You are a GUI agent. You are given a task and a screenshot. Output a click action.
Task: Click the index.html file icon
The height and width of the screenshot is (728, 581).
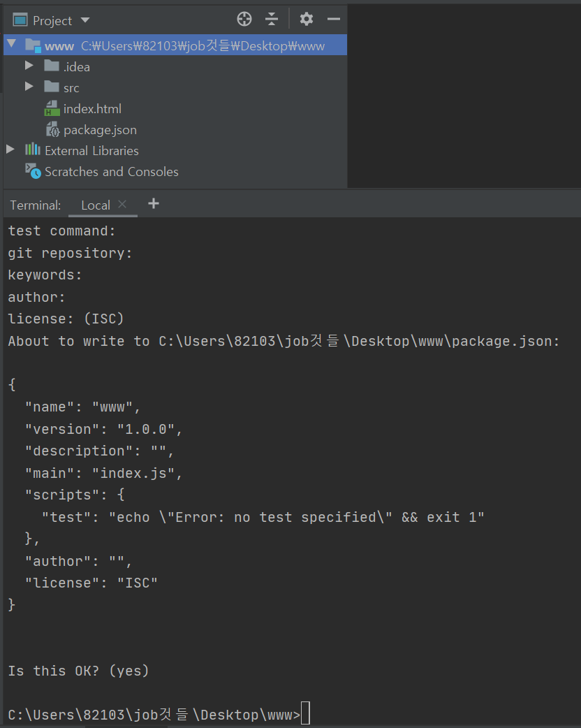tap(52, 109)
